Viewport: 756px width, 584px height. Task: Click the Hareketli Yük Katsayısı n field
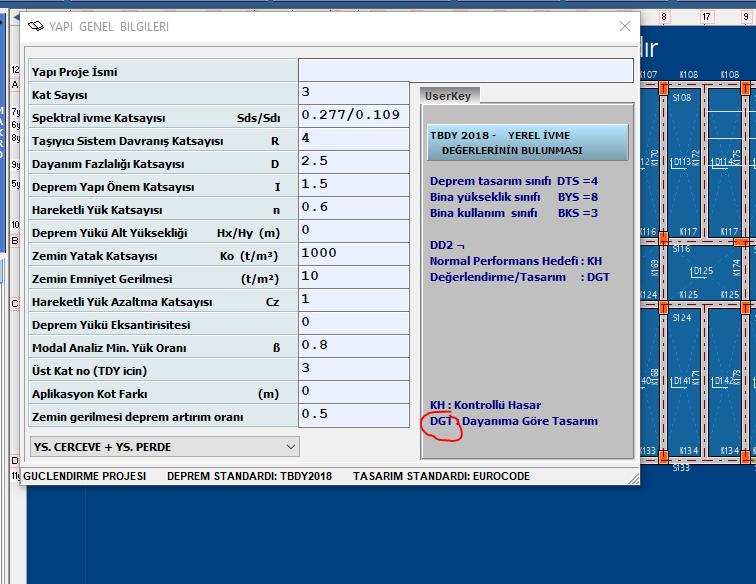coord(353,208)
